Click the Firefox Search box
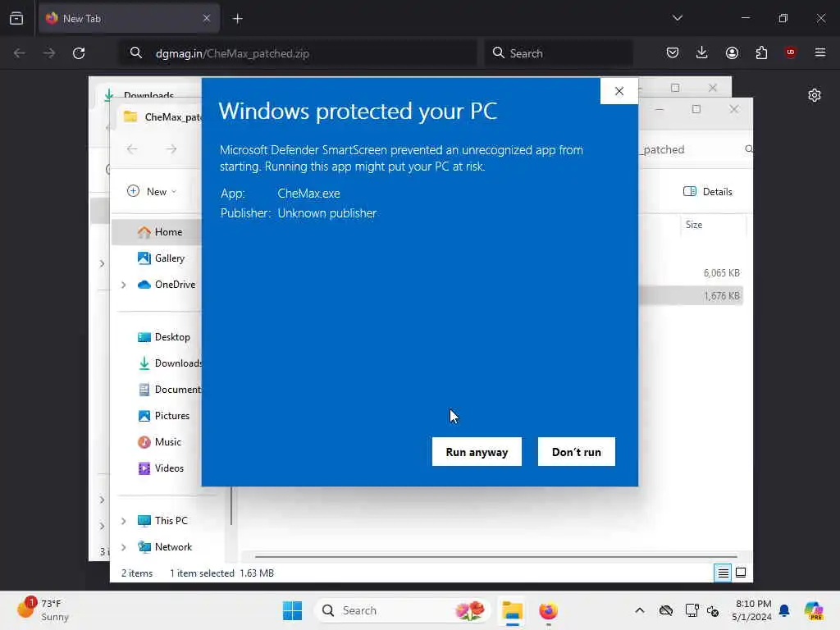 coord(558,53)
